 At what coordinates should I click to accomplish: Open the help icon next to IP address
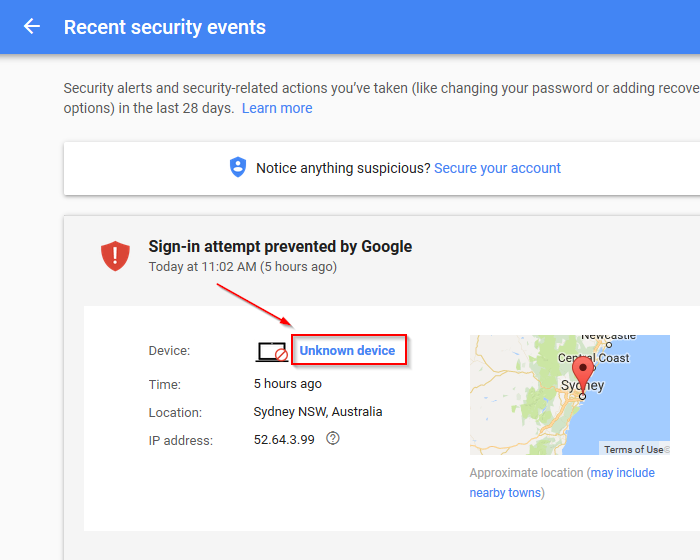coord(333,439)
